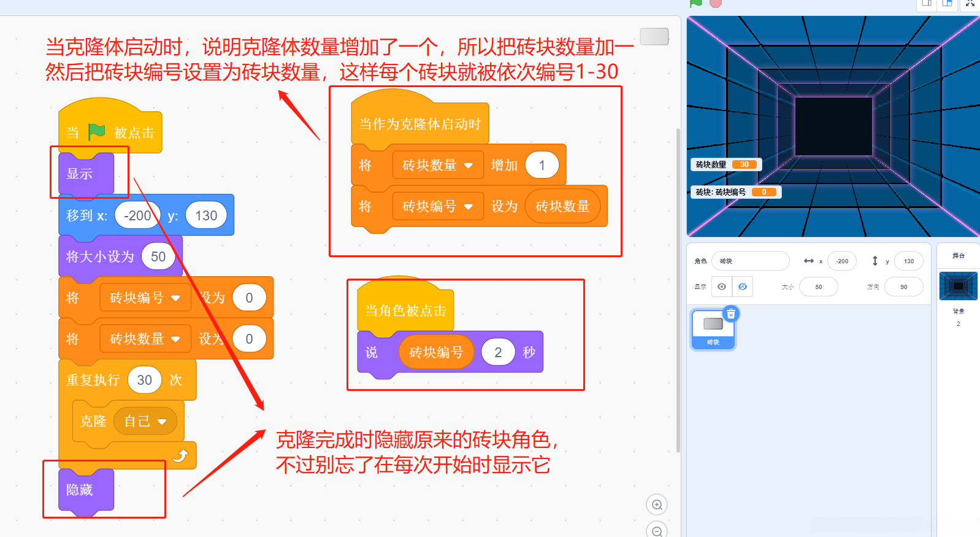Click the vertical y arrow icon
The width and height of the screenshot is (980, 537).
(x=875, y=261)
